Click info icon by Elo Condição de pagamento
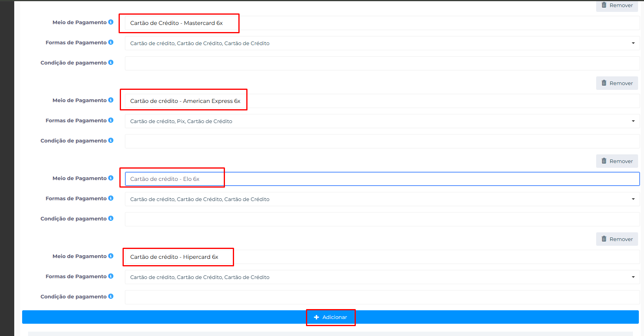 111,218
